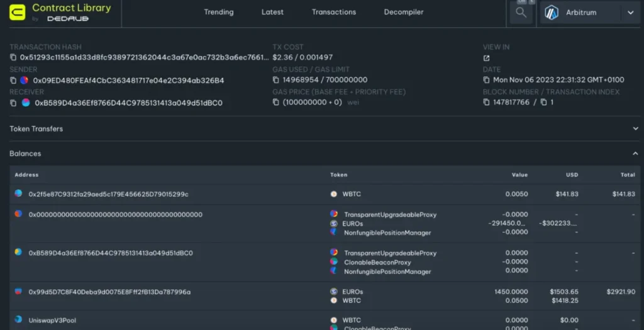Go to the Decompiler tab
Screen dimensions: 644x330
(x=403, y=12)
